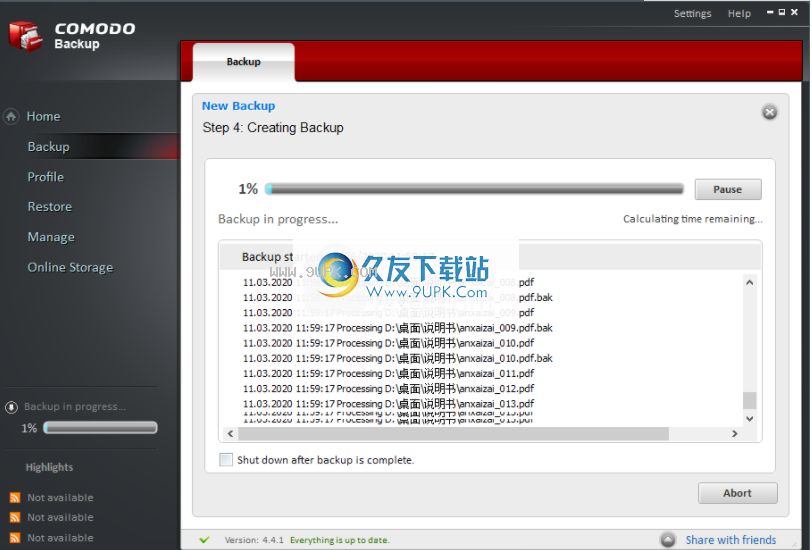Click the sidebar backup progress bar
The height and width of the screenshot is (550, 812).
pyautogui.click(x=100, y=428)
